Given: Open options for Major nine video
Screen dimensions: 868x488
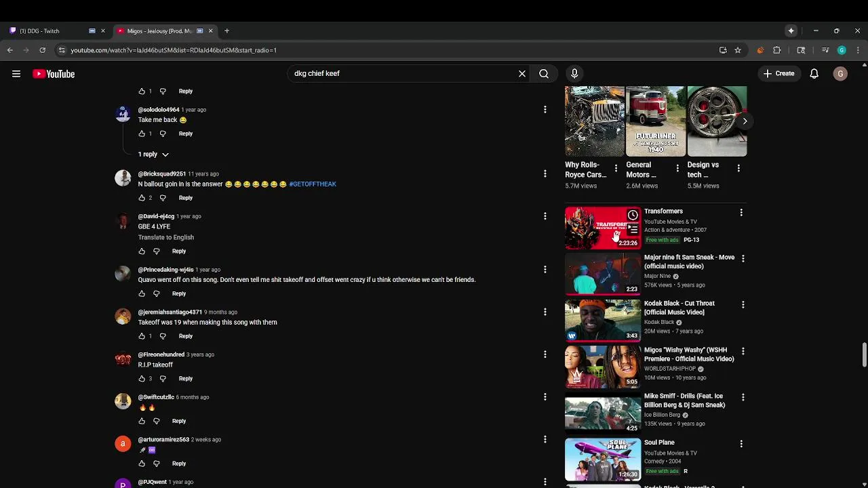Looking at the screenshot, I should tap(743, 259).
